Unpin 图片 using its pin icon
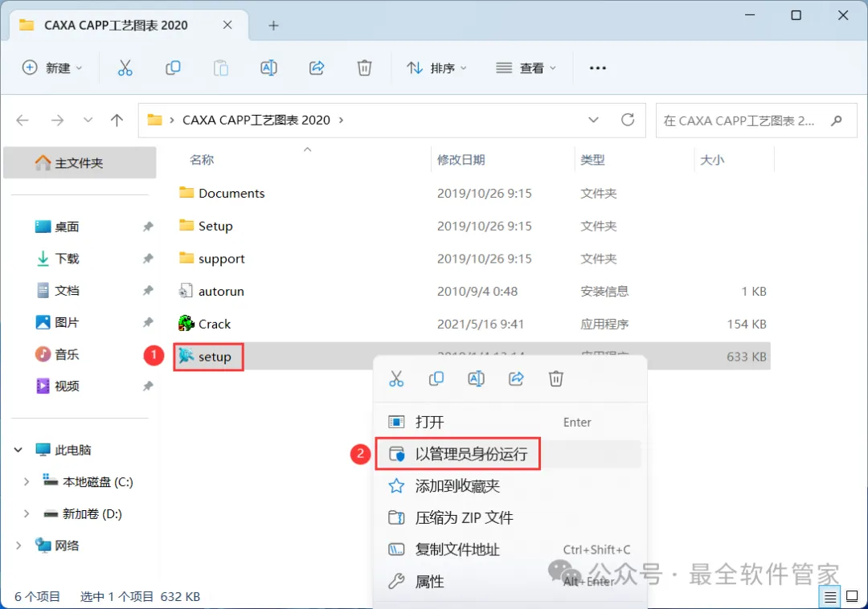Image resolution: width=868 pixels, height=609 pixels. pyautogui.click(x=148, y=322)
